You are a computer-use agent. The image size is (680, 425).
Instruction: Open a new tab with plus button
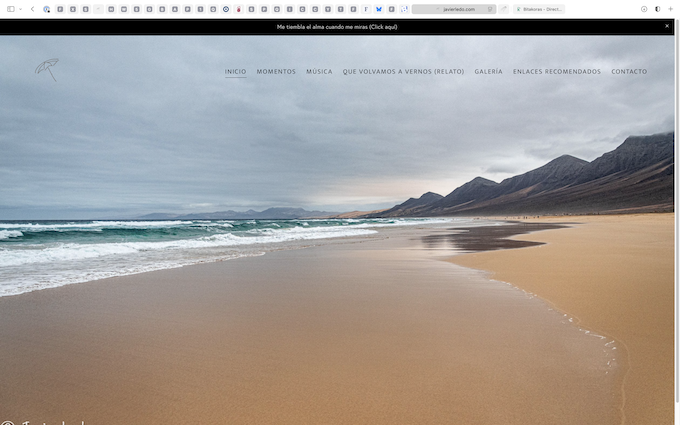(x=670, y=9)
